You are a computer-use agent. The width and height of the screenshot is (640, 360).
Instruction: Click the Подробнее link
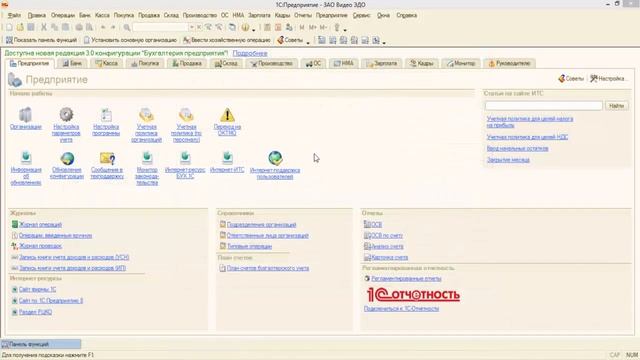[250, 53]
